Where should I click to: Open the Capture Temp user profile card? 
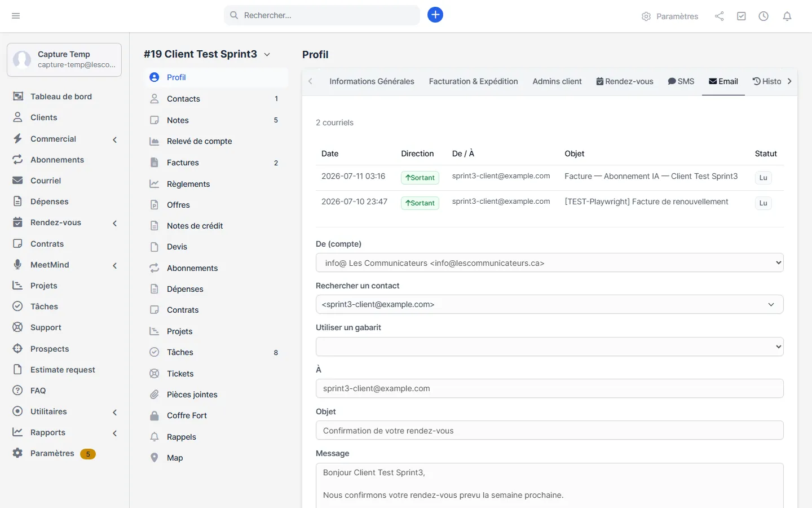tap(64, 59)
